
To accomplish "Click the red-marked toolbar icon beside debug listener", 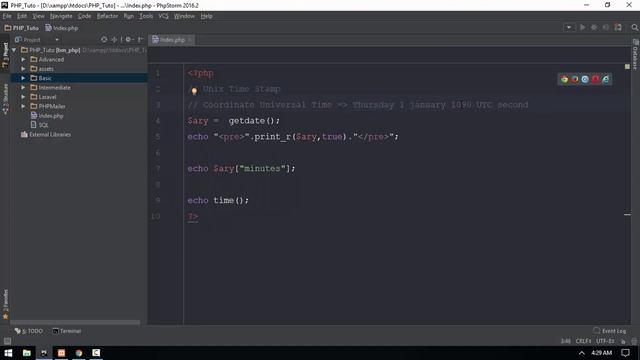I will pyautogui.click(x=618, y=27).
